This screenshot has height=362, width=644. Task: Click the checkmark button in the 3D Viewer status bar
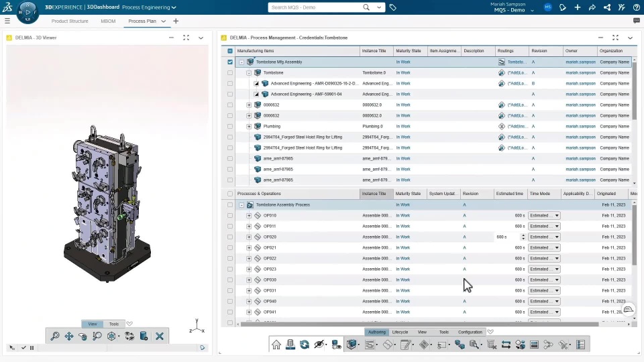click(24, 348)
